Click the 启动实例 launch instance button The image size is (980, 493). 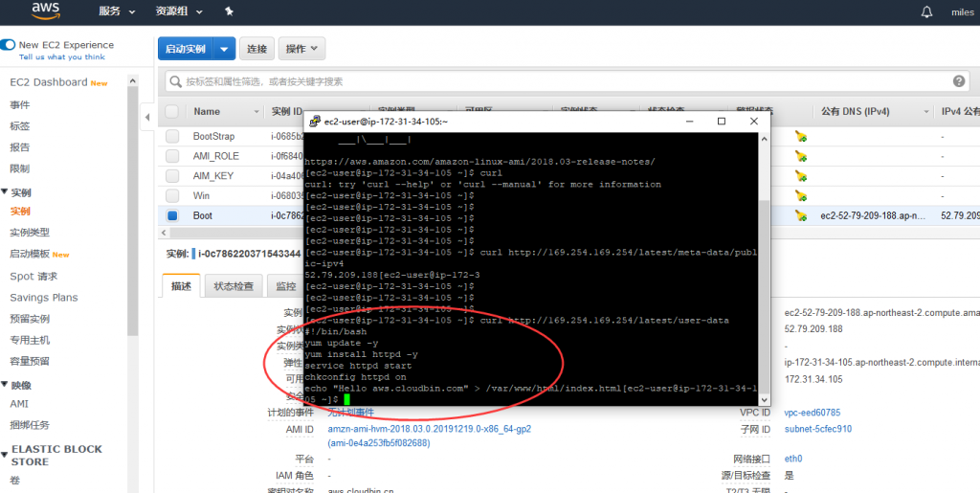tap(186, 49)
